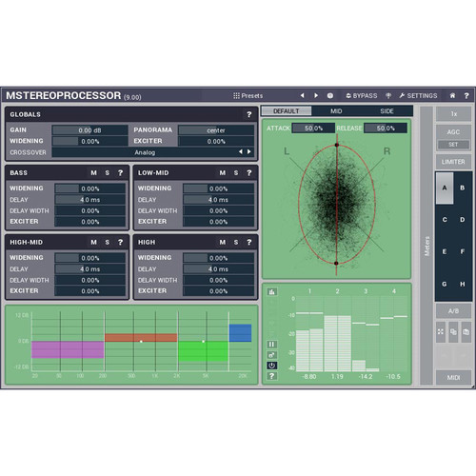Click the power icon below pause button
Viewport: 476px width, 476px height.
point(271,366)
